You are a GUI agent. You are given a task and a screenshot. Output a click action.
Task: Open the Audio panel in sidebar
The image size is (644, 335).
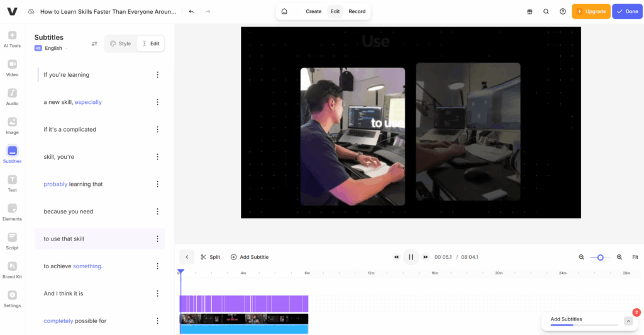pyautogui.click(x=13, y=97)
